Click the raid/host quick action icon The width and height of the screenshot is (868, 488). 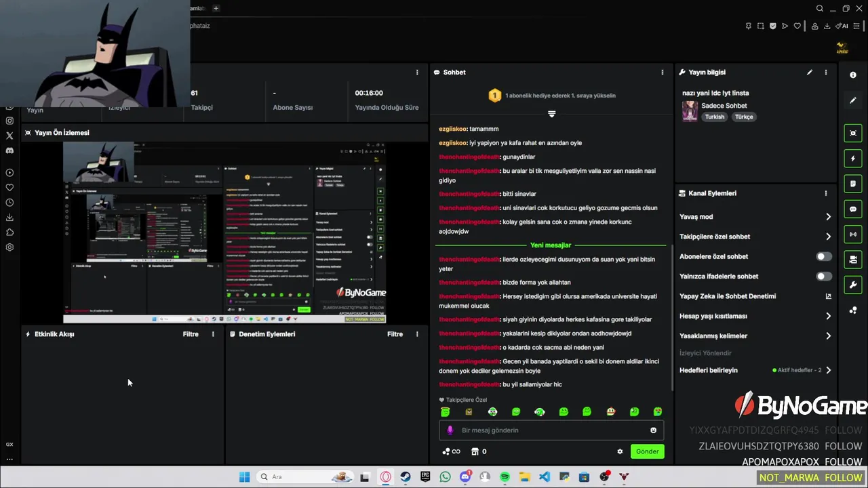pyautogui.click(x=853, y=260)
